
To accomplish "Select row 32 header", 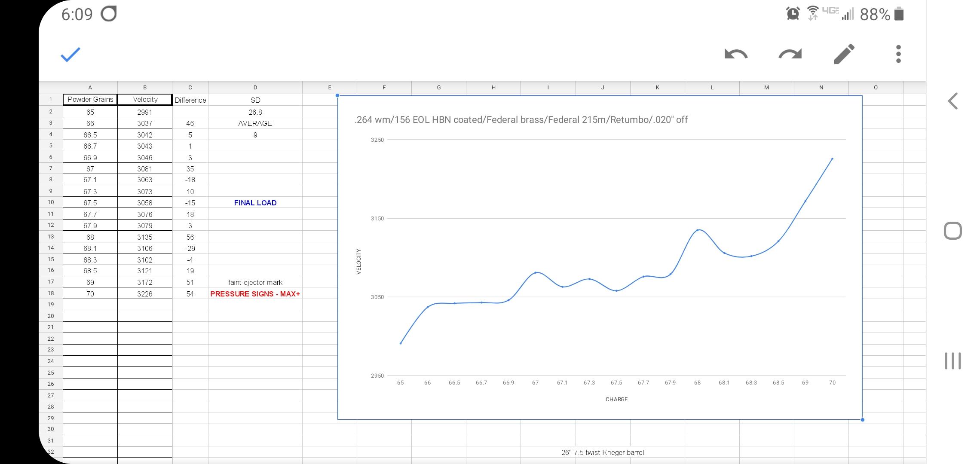I will tap(51, 452).
